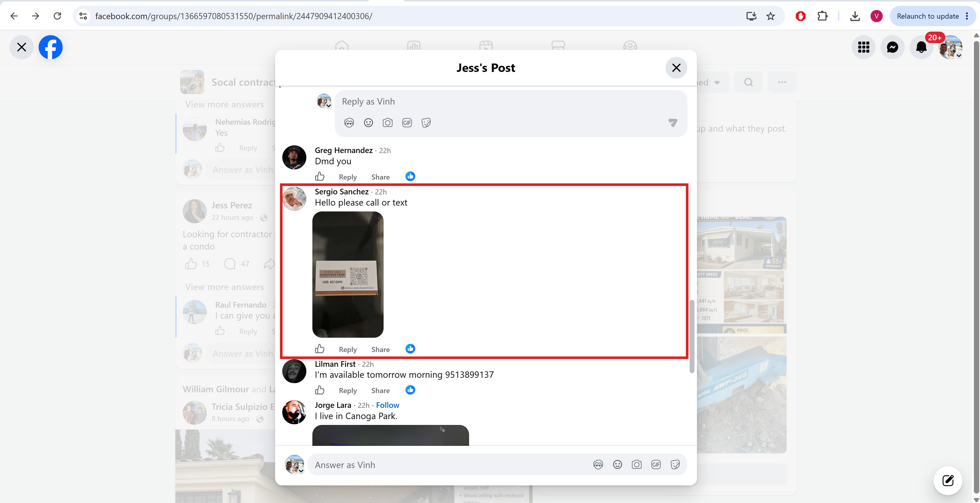Viewport: 980px width, 503px height.
Task: Like Sergio Sanchez's comment
Action: coord(320,349)
